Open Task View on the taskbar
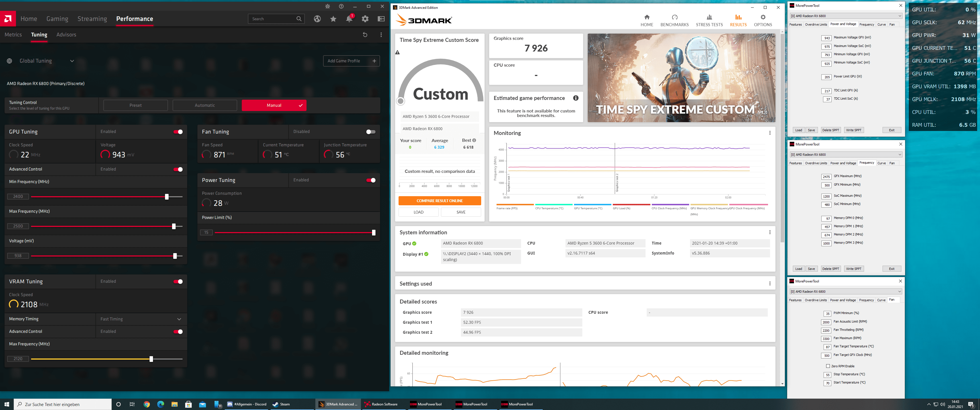This screenshot has height=410, width=980. tap(132, 404)
